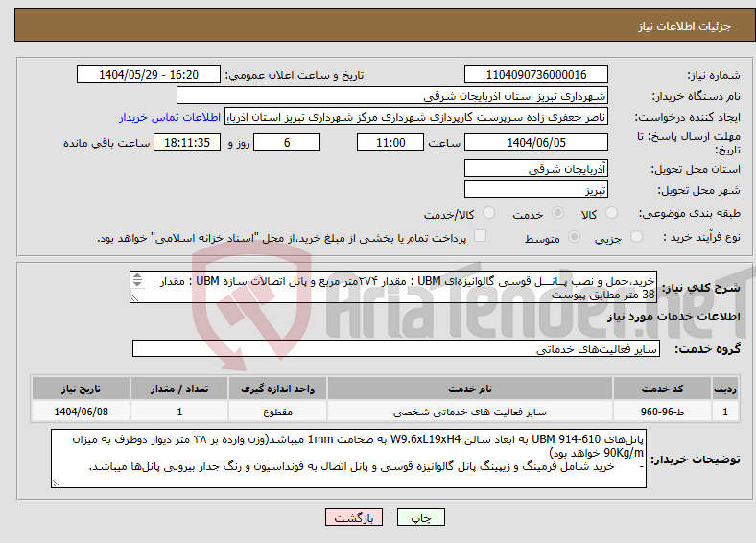The width and height of the screenshot is (756, 543).
Task: Click the نام دستگاه خریدار label
Action: [x=697, y=96]
